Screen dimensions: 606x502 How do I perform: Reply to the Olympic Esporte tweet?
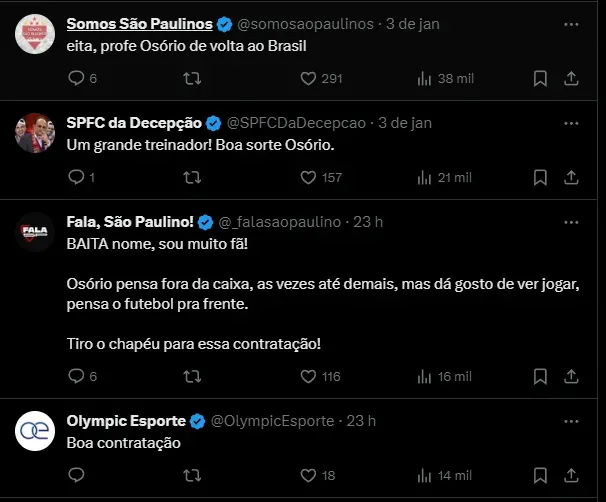pos(76,475)
